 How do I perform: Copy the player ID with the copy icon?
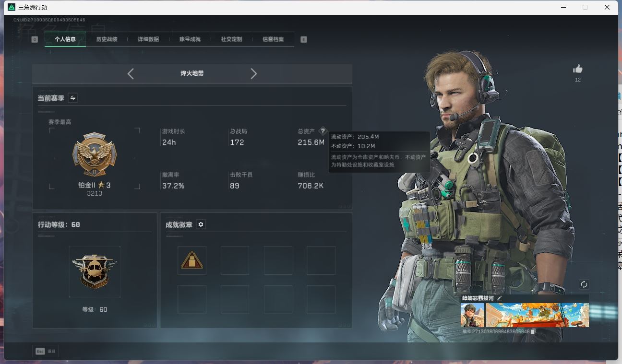click(533, 331)
